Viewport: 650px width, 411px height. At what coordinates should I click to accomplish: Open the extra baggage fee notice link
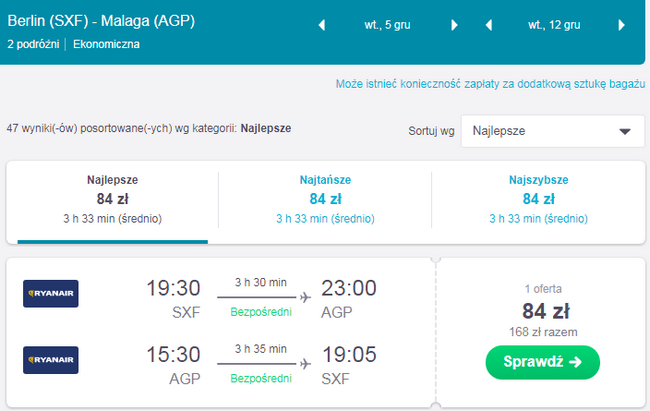490,84
